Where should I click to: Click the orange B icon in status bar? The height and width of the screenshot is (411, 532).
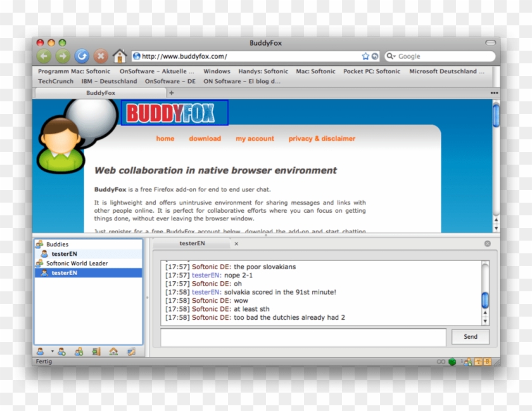(488, 362)
